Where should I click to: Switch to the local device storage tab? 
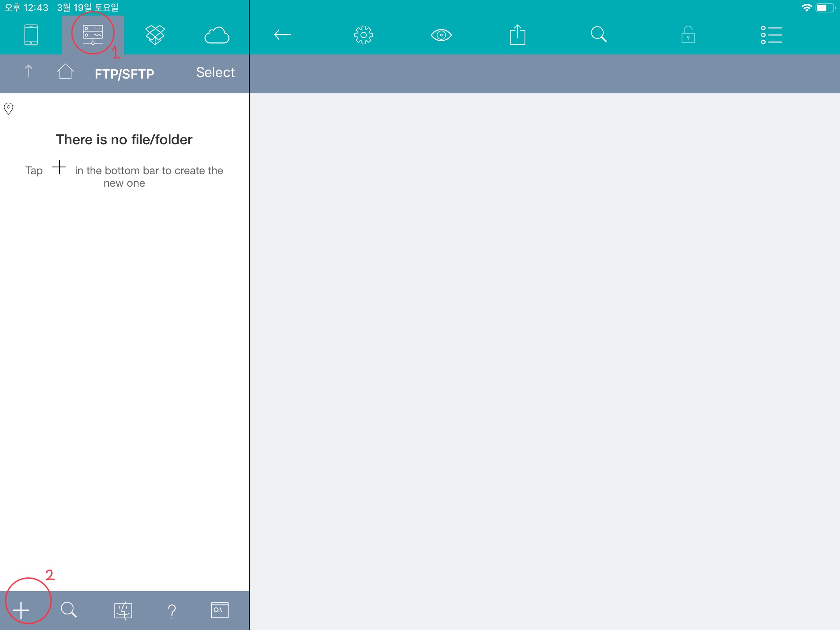pyautogui.click(x=31, y=35)
